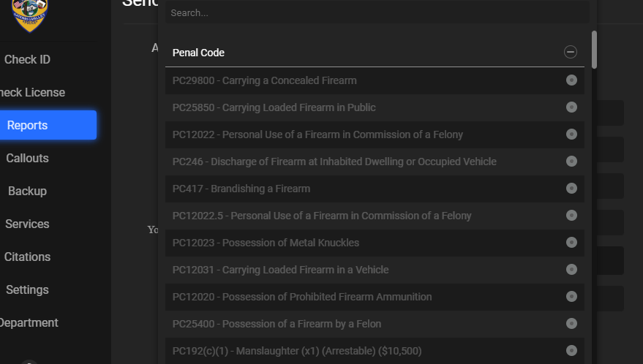
Task: Pick PC12022.5 Personal Use of a Firearm
Action: coord(322,216)
